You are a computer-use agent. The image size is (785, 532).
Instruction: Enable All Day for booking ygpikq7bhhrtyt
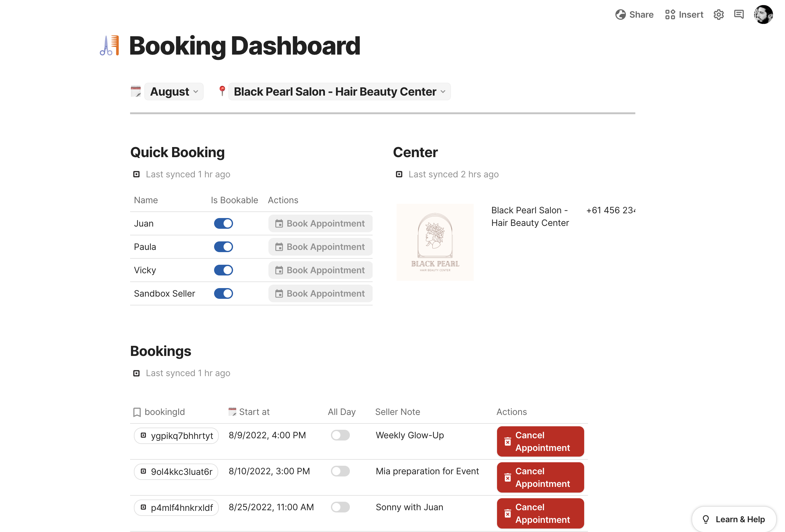point(340,435)
